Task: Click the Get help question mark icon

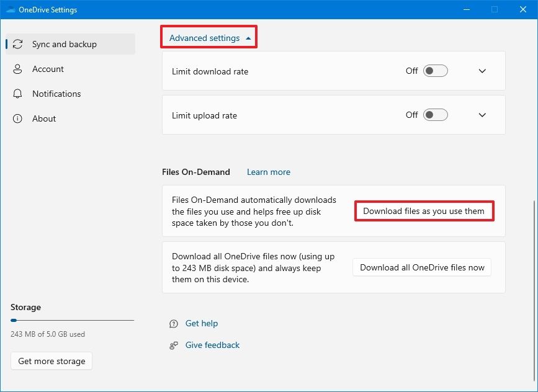Action: coord(173,323)
